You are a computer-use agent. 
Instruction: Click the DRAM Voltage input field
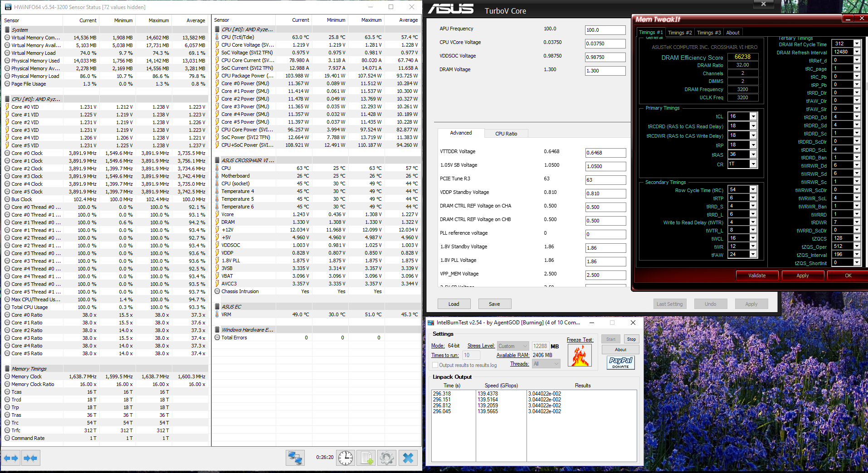(605, 71)
